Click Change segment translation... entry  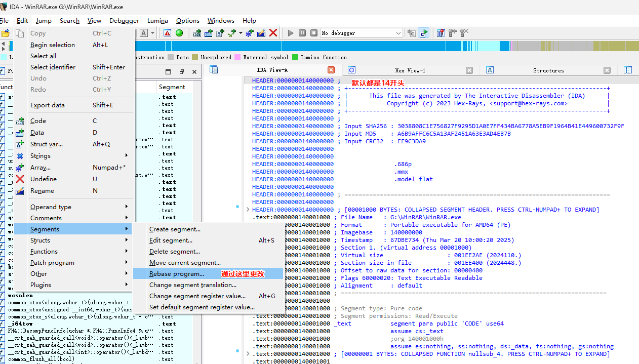point(208,285)
